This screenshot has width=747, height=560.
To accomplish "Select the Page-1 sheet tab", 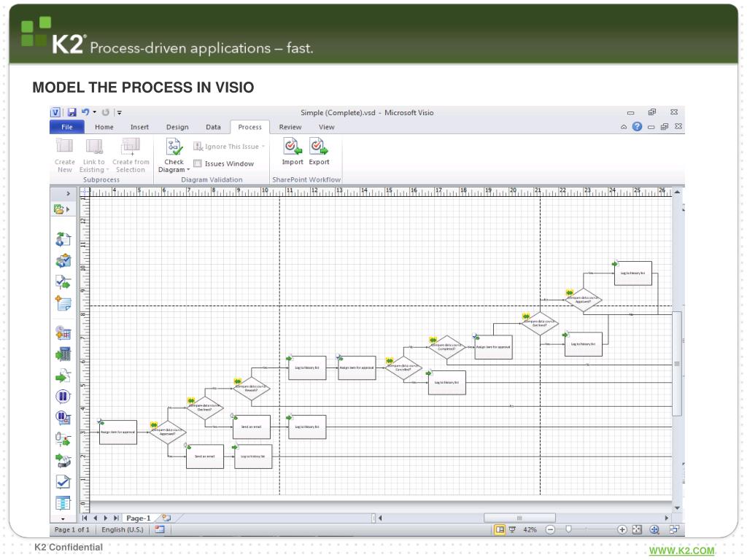I will pyautogui.click(x=138, y=518).
